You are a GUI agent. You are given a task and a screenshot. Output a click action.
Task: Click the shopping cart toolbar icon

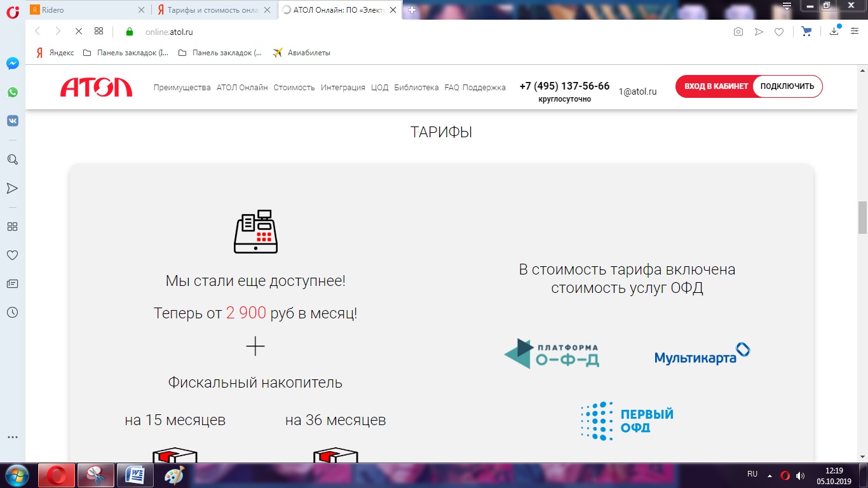tap(806, 32)
